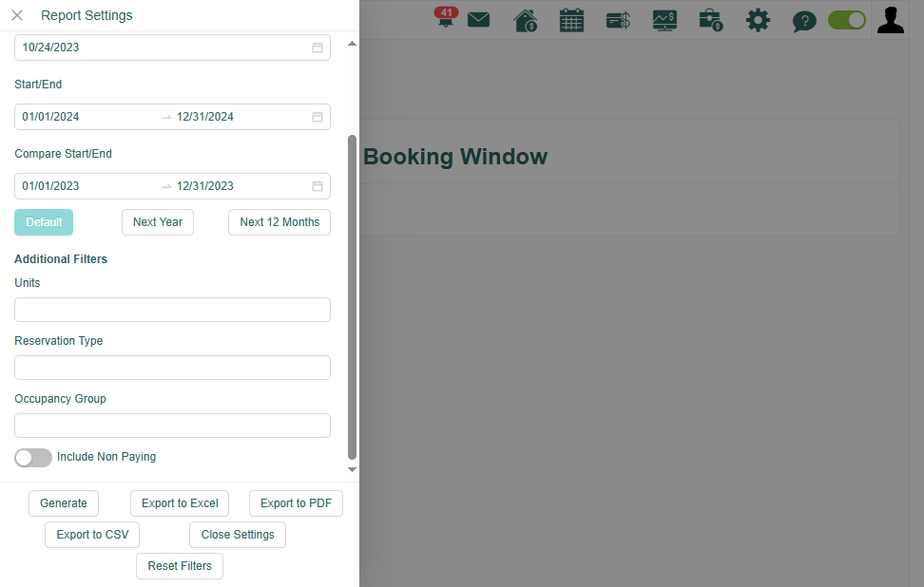The height and width of the screenshot is (587, 924).
Task: Open the briefcase with dollar icon
Action: click(x=711, y=21)
